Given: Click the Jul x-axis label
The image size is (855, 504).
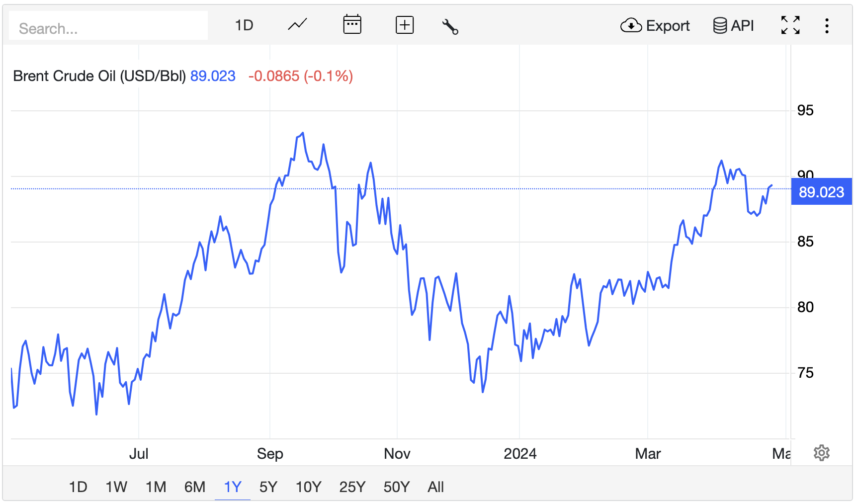Looking at the screenshot, I should coord(139,453).
